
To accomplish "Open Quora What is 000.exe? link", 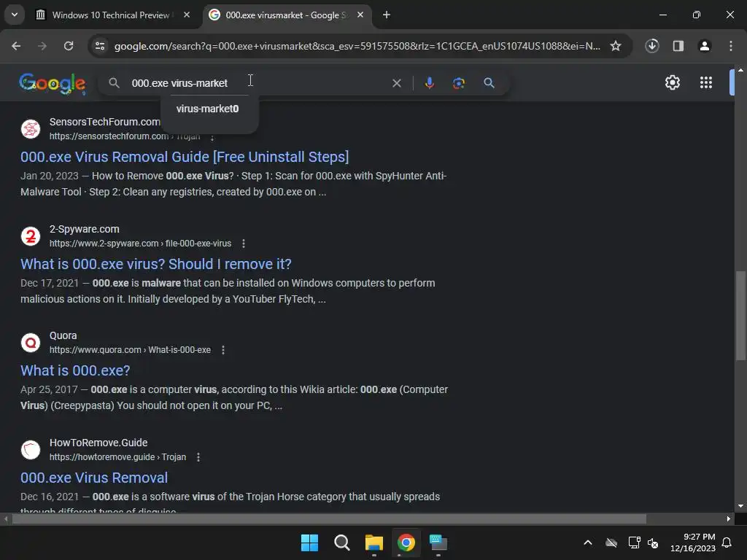I will (x=75, y=370).
